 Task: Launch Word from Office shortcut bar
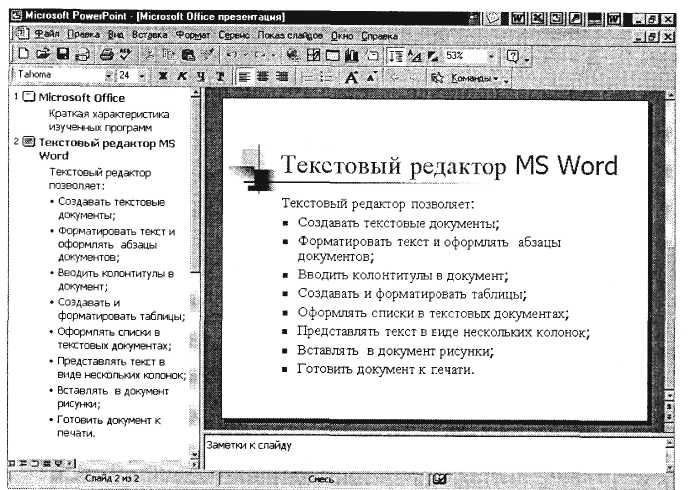pos(518,19)
